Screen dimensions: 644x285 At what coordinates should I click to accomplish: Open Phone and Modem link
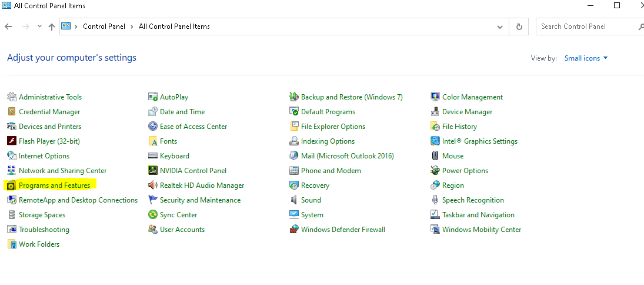click(x=331, y=171)
